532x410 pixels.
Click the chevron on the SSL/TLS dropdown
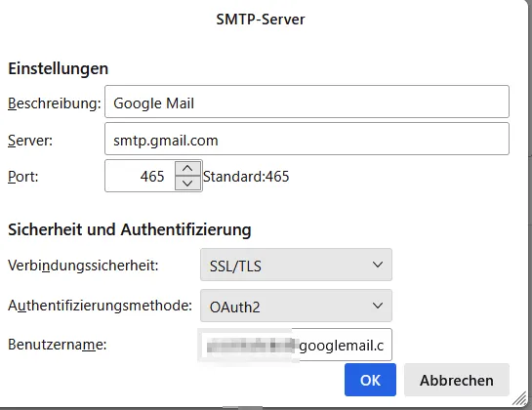pyautogui.click(x=378, y=265)
